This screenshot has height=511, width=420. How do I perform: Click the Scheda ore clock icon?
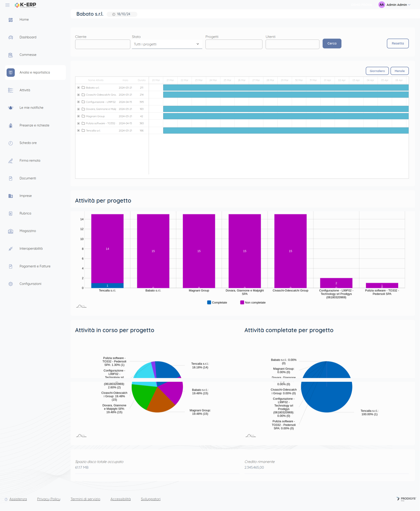pos(11,143)
